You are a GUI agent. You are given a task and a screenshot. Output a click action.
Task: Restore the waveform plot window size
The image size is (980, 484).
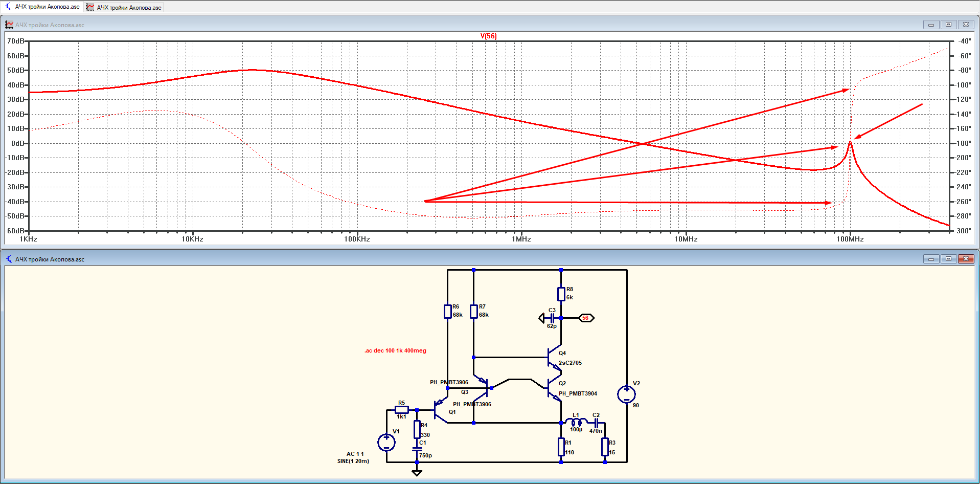click(x=948, y=25)
